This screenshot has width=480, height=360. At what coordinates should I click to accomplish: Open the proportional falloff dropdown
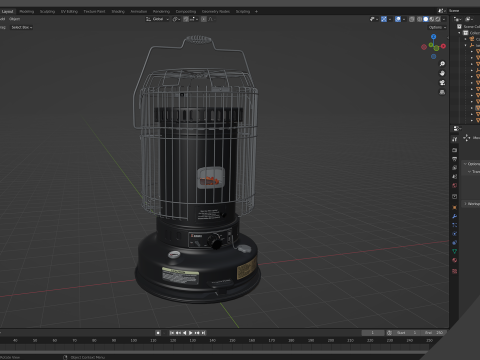pyautogui.click(x=211, y=19)
